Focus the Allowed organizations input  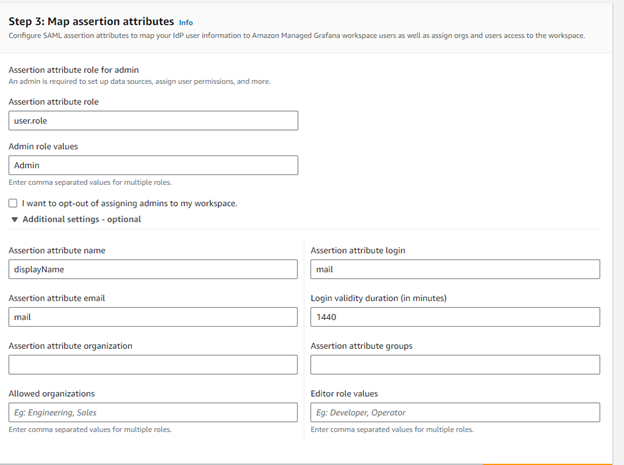tap(153, 412)
